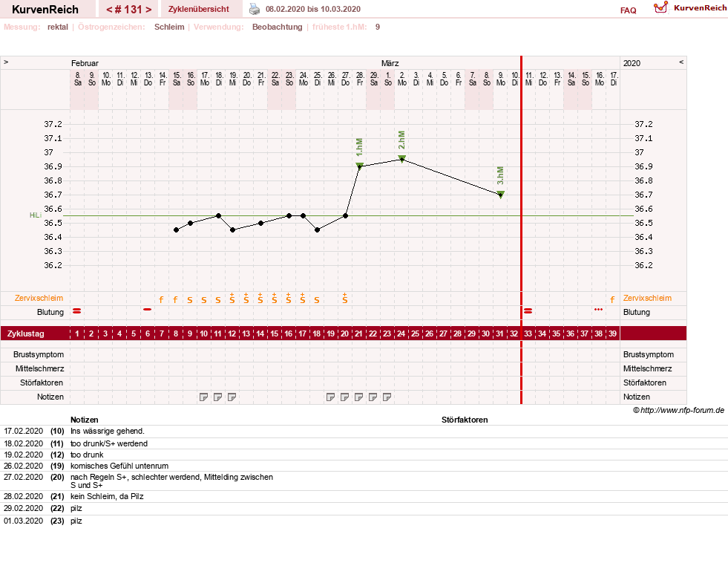Click the 'HiLi' baseline label

(x=36, y=215)
